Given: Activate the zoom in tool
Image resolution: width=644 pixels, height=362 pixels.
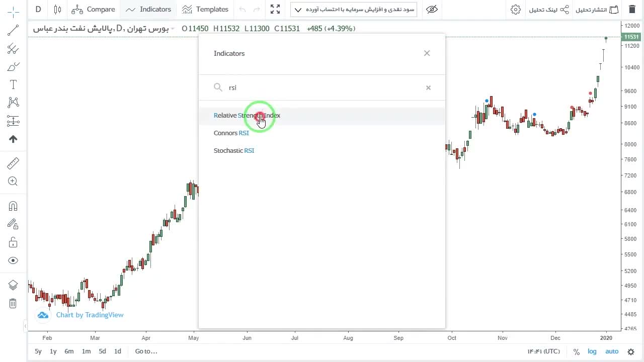Looking at the screenshot, I should pyautogui.click(x=13, y=182).
